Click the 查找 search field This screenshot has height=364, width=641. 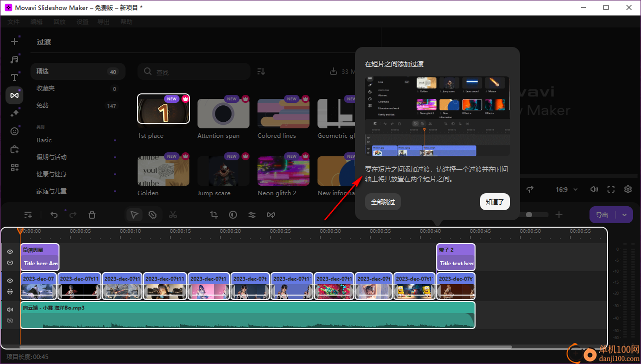(194, 72)
